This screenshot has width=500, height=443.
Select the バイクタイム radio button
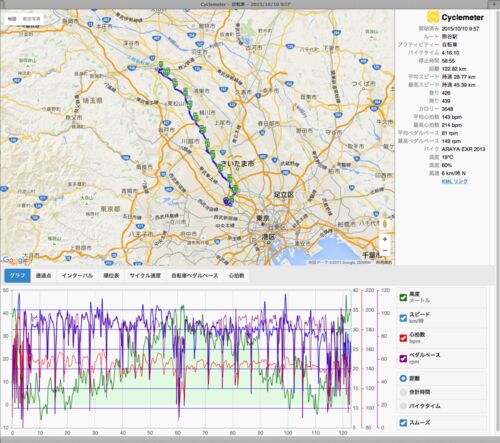click(403, 406)
